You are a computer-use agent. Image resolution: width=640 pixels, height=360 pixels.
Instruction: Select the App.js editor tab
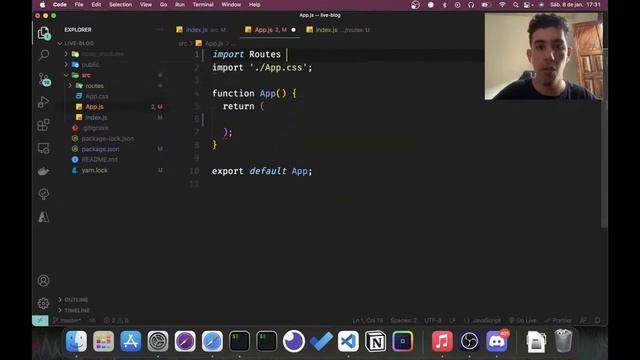(x=270, y=30)
